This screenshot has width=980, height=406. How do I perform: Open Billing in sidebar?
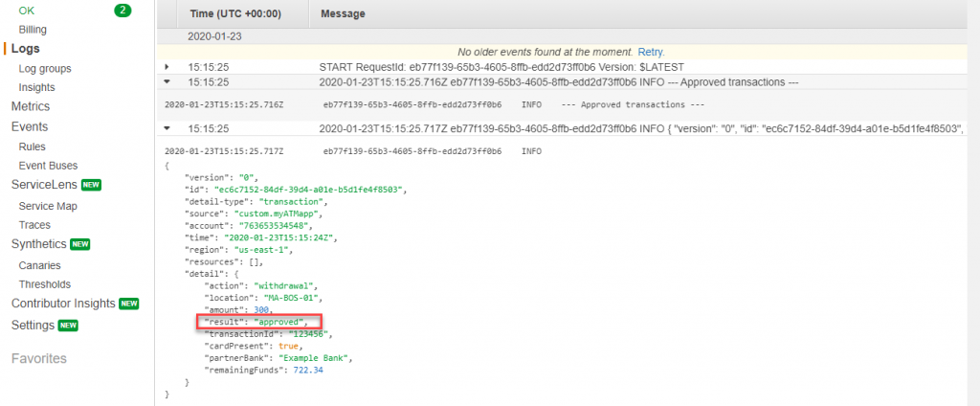point(33,30)
